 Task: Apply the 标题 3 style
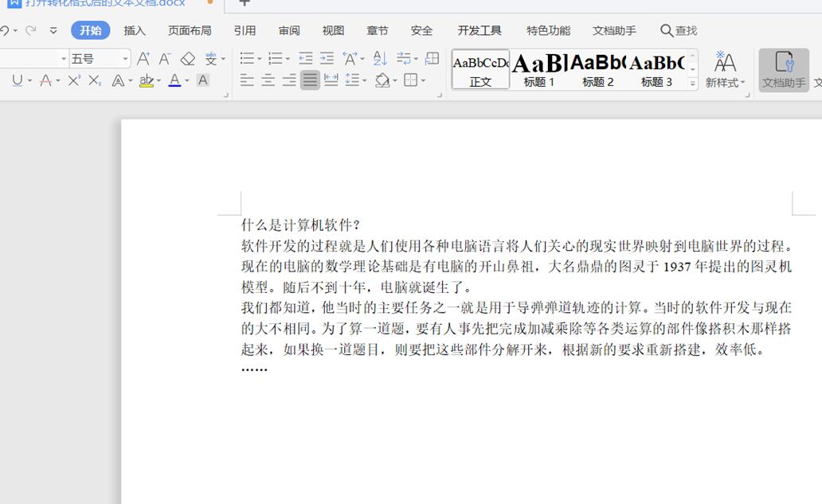point(656,69)
